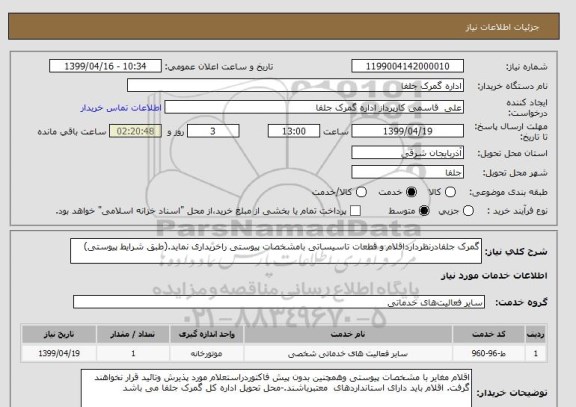Click the تعداد / مقدار column header
576x407 pixels.
click(x=133, y=334)
